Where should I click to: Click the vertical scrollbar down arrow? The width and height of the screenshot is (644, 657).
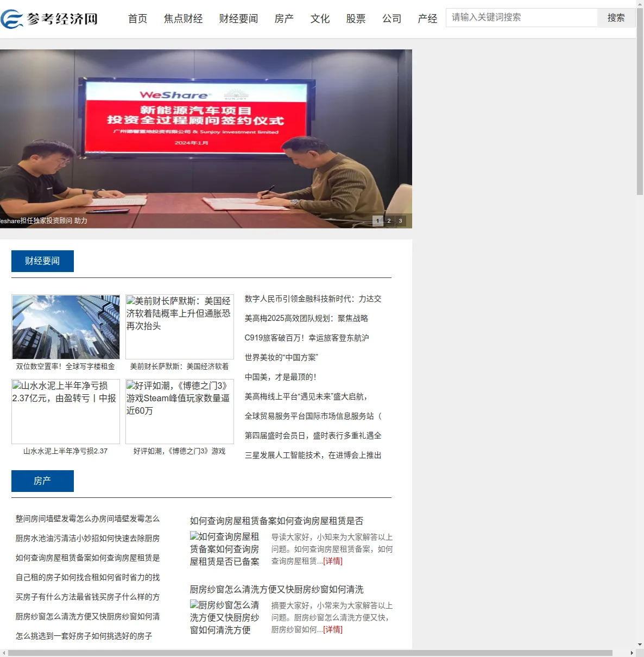pos(640,645)
